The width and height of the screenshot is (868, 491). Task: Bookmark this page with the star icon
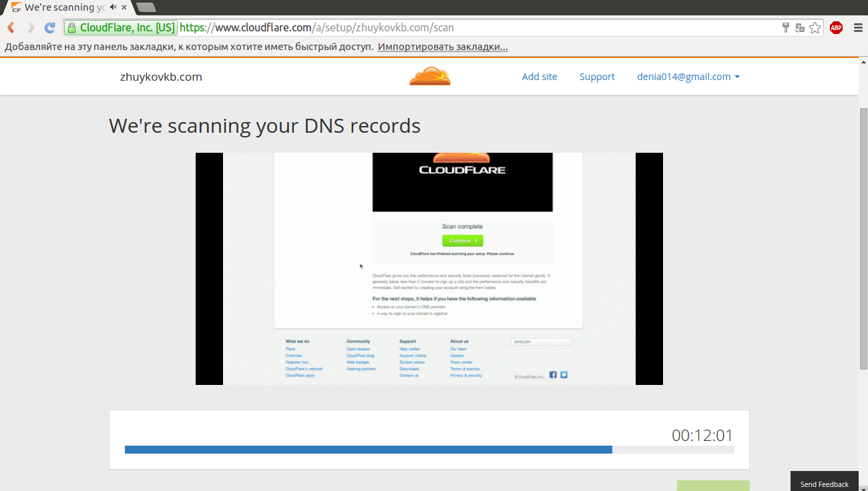(x=815, y=28)
